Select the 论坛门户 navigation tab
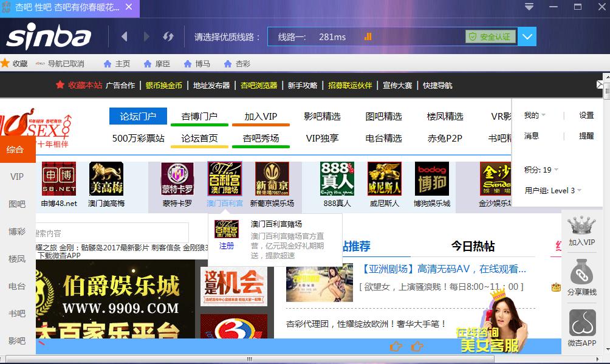 (138, 116)
